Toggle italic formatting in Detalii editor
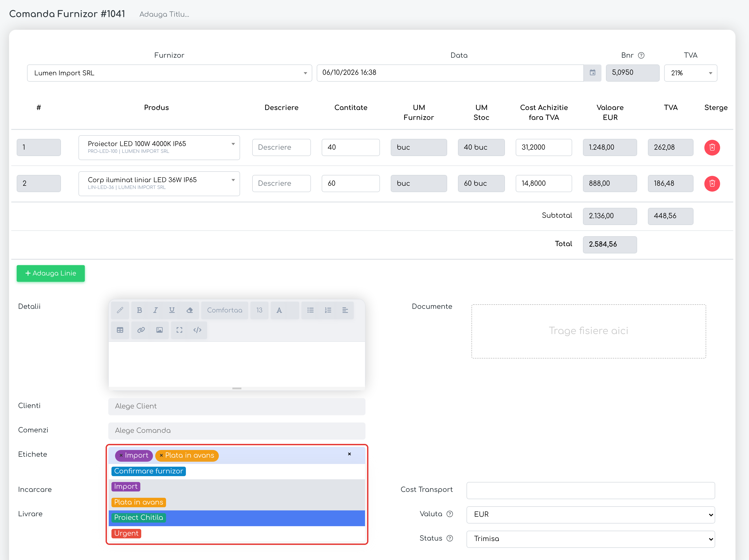This screenshot has height=560, width=749. [x=155, y=310]
